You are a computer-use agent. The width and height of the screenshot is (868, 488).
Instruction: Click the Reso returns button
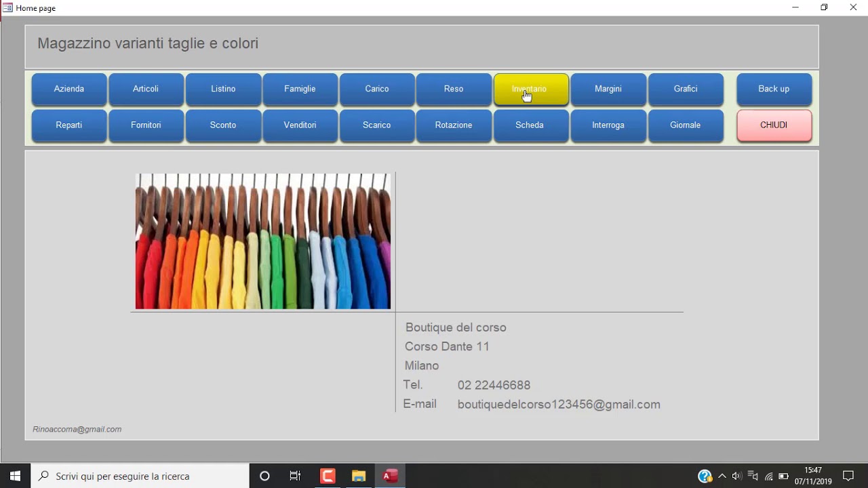click(454, 89)
